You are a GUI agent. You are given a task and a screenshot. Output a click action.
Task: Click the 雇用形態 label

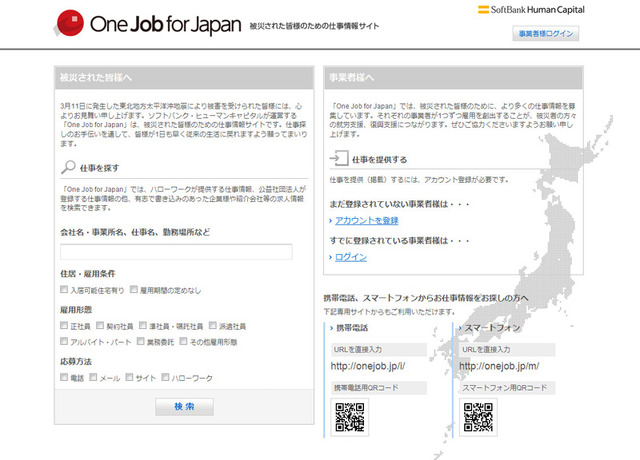pos(76,310)
